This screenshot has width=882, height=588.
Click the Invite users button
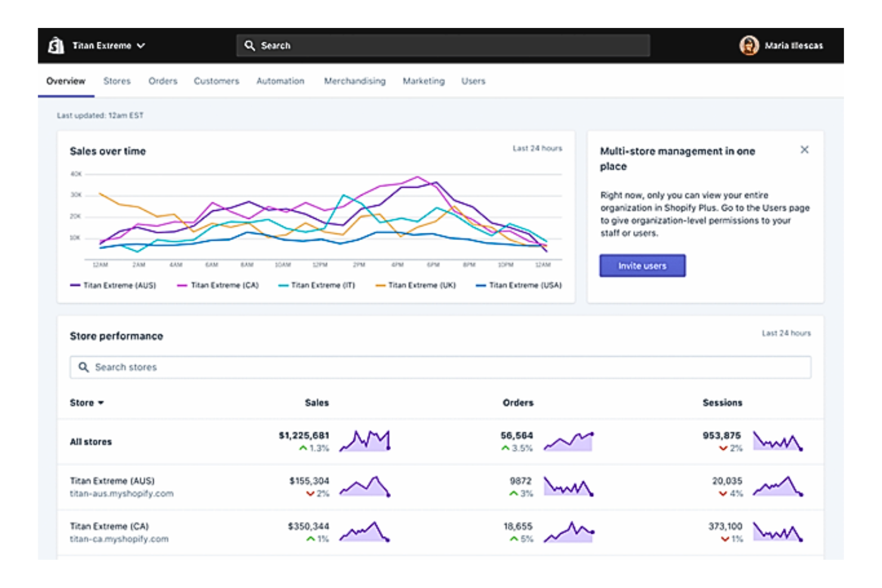[642, 266]
